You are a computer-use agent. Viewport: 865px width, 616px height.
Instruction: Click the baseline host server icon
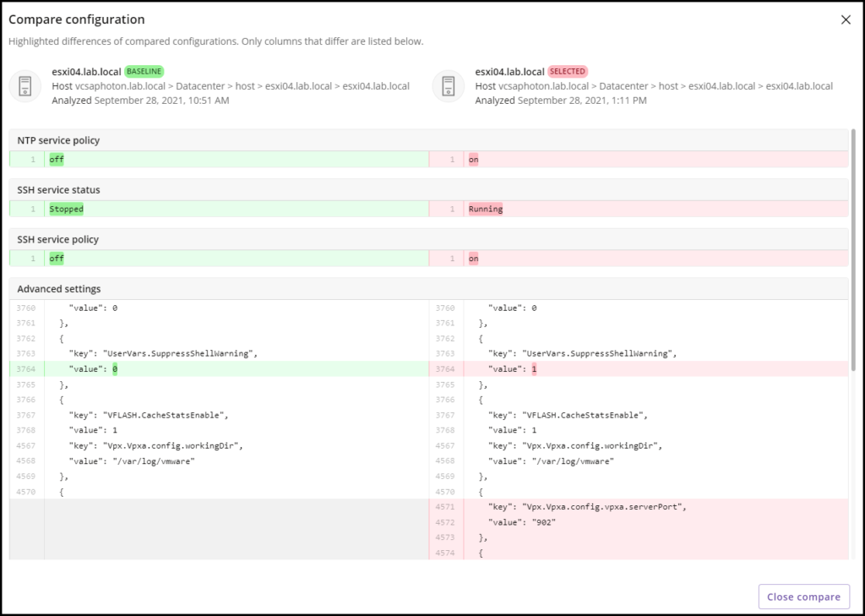coord(25,87)
